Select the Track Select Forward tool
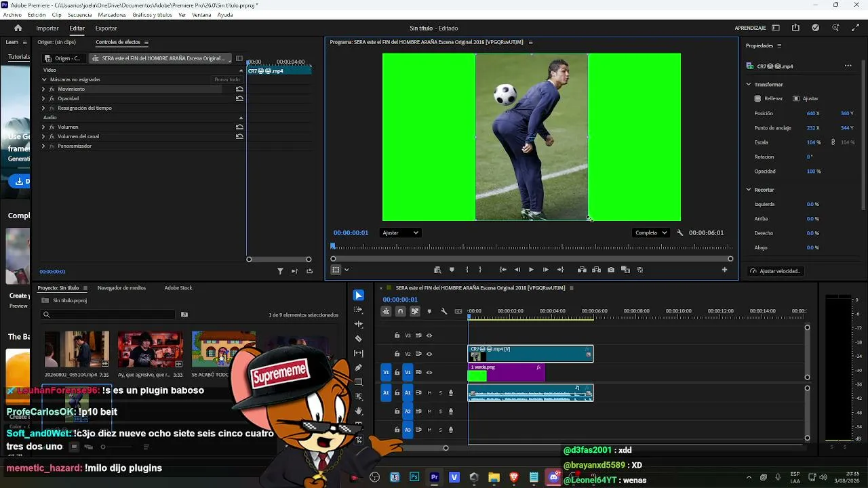 point(359,310)
